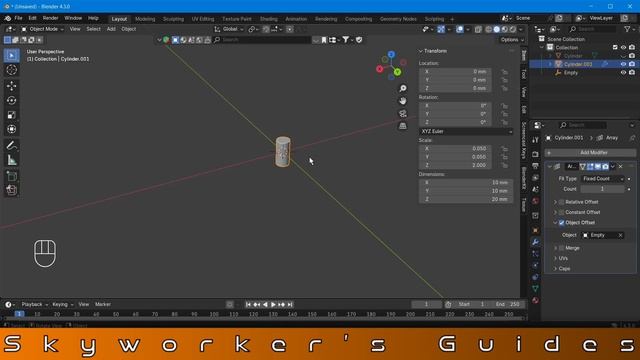Image resolution: width=640 pixels, height=360 pixels.
Task: Switch perspective/orthographic grid icon
Action: (402, 126)
